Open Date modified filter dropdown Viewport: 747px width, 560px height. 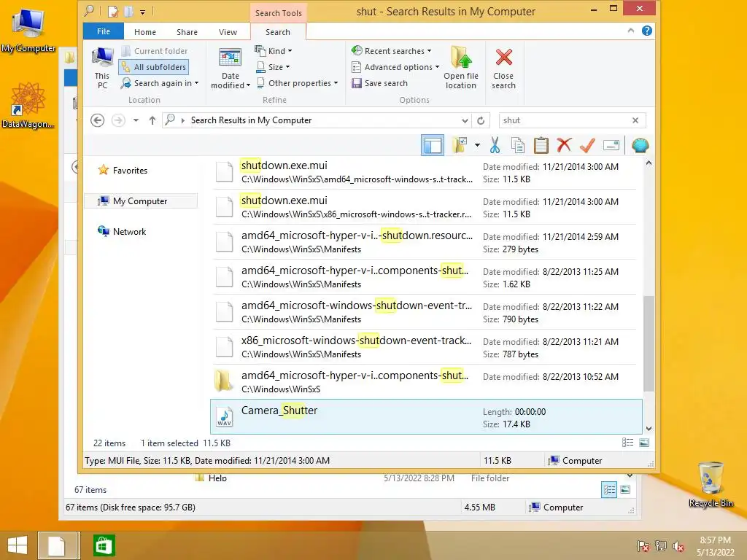click(230, 69)
